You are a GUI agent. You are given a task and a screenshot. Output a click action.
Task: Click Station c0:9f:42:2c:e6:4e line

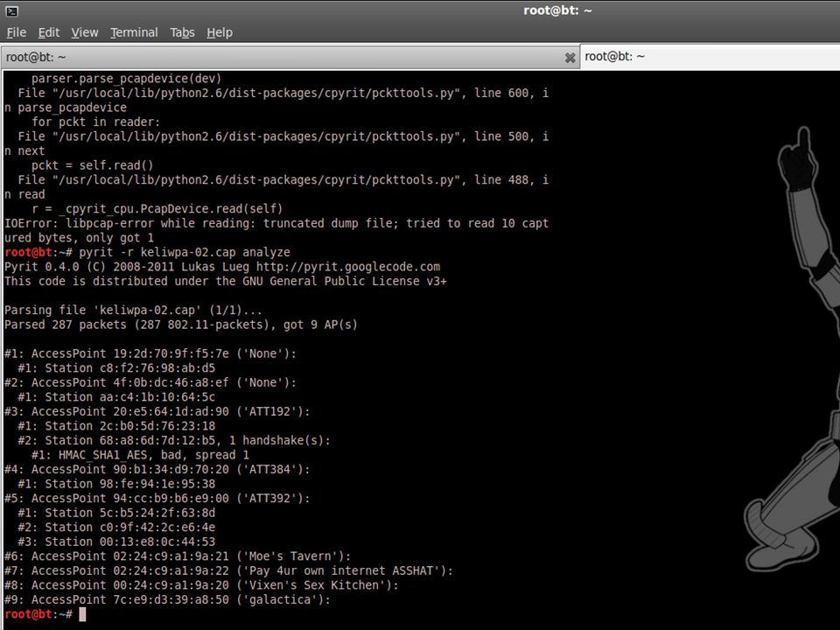pos(116,527)
